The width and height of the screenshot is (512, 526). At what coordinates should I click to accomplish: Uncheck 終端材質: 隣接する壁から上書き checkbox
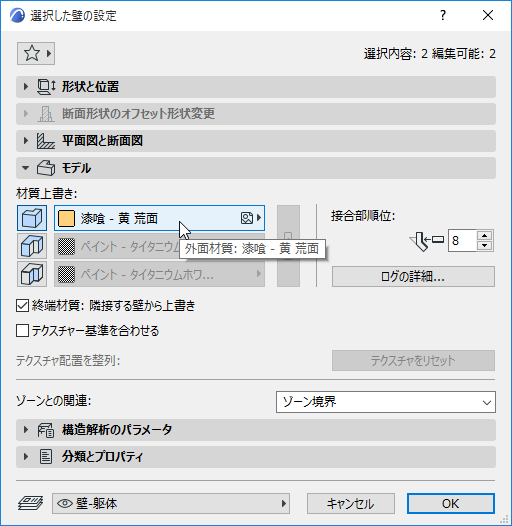pyautogui.click(x=22, y=306)
